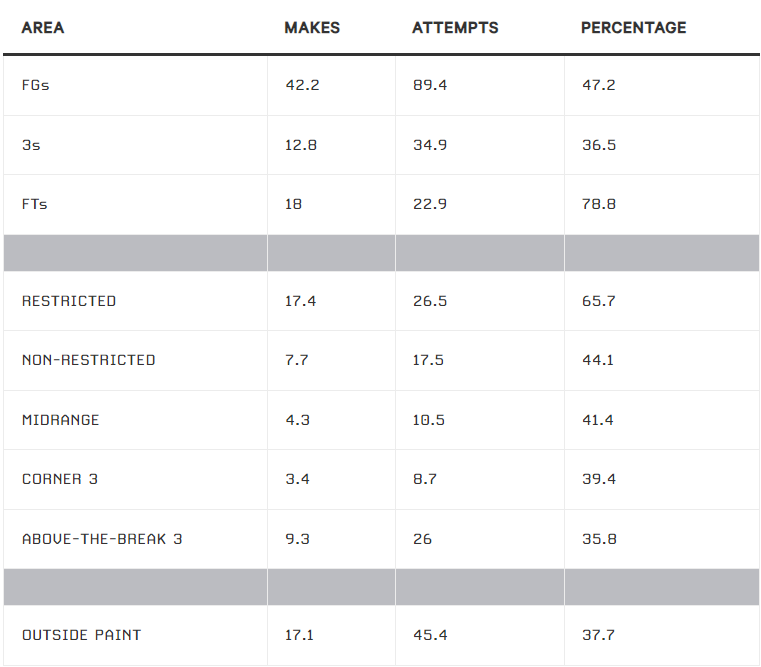Screen dimensions: 761x667
Task: Click the MIDRANGE area cell
Action: tap(61, 420)
